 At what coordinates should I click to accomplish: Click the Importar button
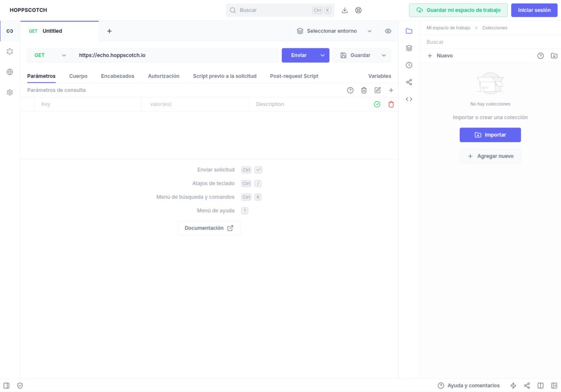(x=490, y=135)
